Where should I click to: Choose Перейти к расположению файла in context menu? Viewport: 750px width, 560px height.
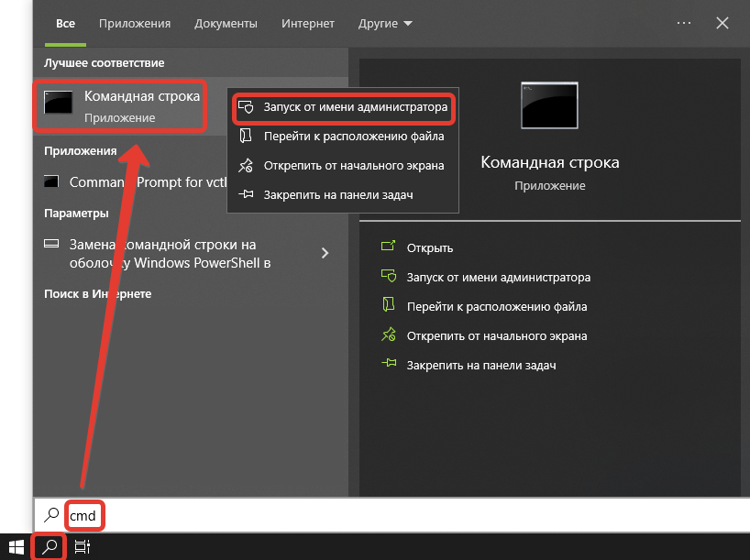pos(343,137)
